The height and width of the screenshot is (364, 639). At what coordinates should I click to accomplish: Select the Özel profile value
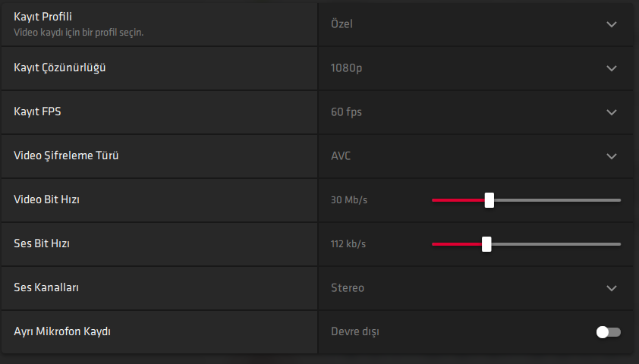342,24
